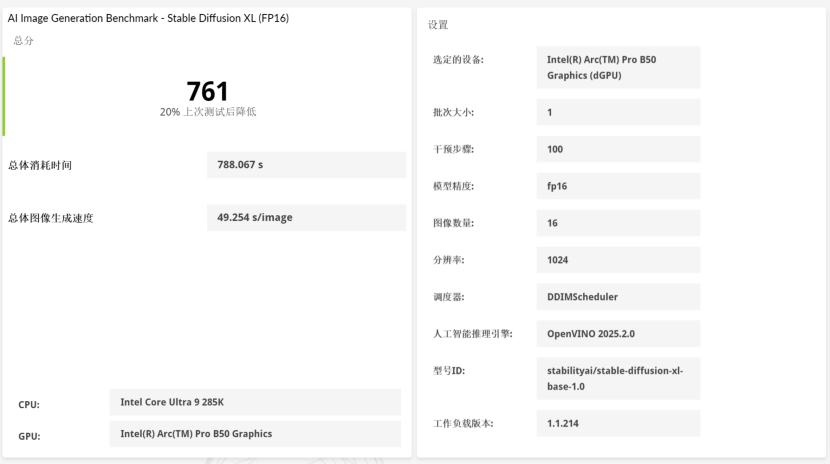Screen dimensions: 830x464
Task: Click the DDIMScheduler field
Action: pos(617,297)
